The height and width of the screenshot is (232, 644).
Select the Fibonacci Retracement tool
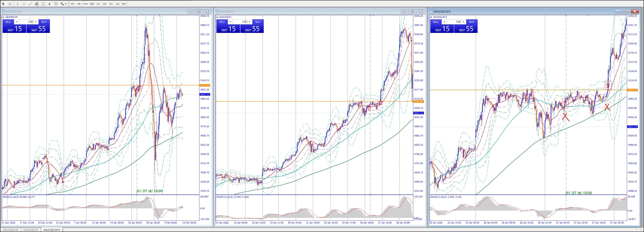tap(43, 4)
